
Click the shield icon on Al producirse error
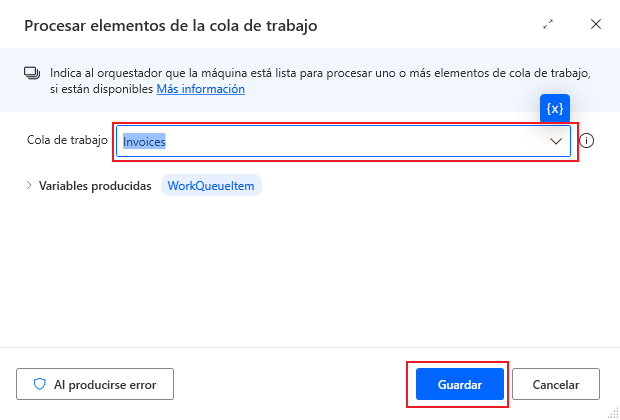click(40, 384)
